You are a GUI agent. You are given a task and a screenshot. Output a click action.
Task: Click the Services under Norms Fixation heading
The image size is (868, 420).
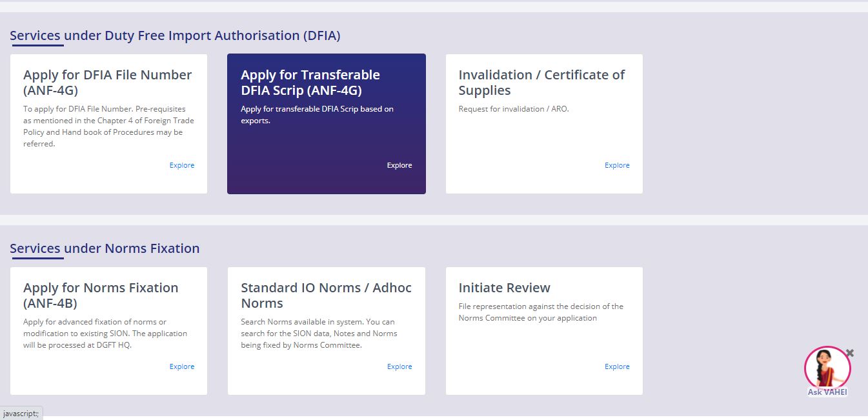(105, 248)
